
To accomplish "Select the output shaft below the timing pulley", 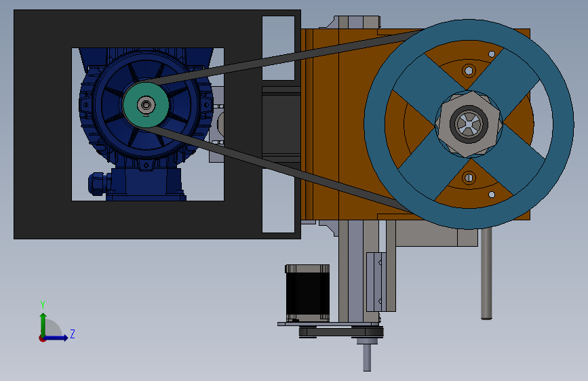I will click(367, 357).
